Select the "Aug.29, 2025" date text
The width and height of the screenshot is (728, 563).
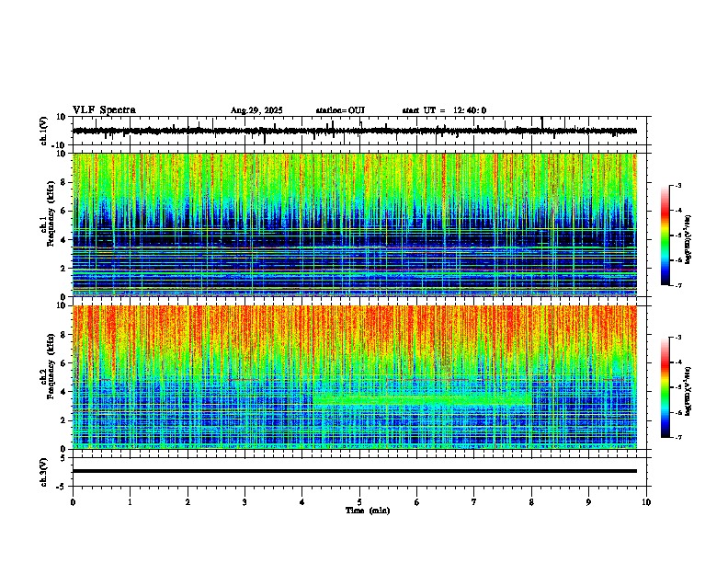256,110
